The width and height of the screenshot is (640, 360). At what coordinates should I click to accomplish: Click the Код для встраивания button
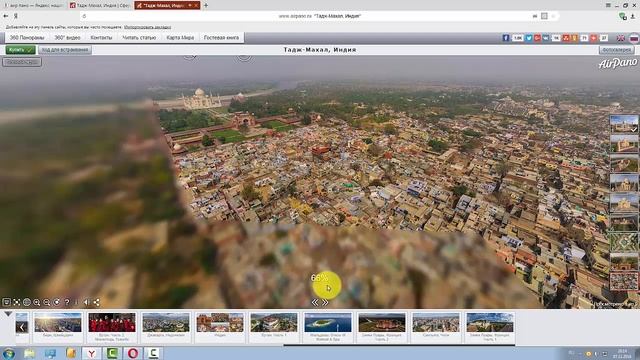(65, 50)
